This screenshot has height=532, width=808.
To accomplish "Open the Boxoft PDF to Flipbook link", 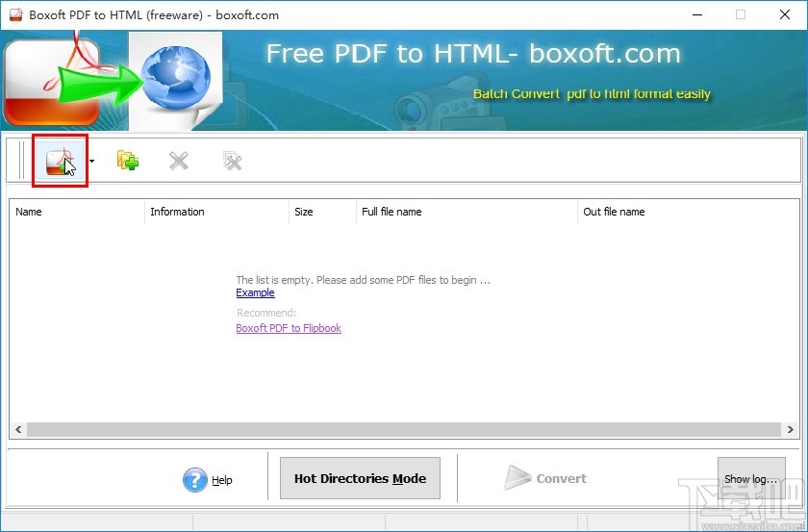I will tap(289, 328).
